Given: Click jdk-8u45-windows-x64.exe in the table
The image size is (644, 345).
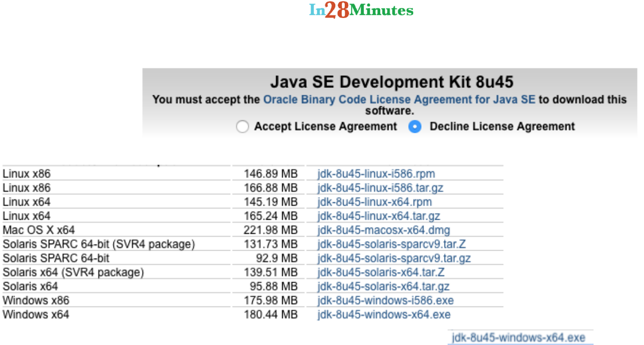Looking at the screenshot, I should (384, 315).
